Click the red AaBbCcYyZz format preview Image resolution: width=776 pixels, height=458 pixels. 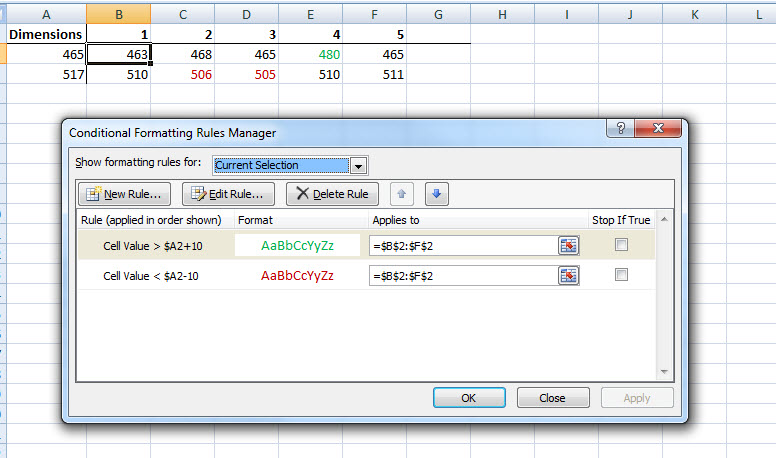[x=297, y=276]
